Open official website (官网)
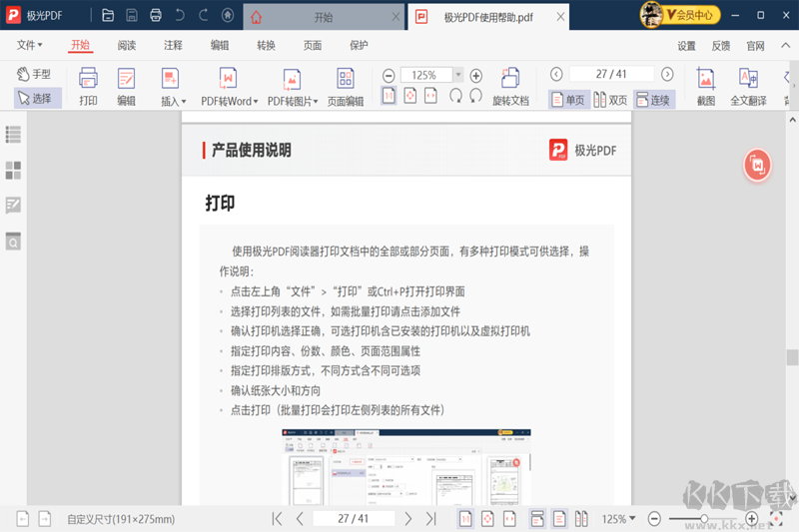 pos(755,46)
